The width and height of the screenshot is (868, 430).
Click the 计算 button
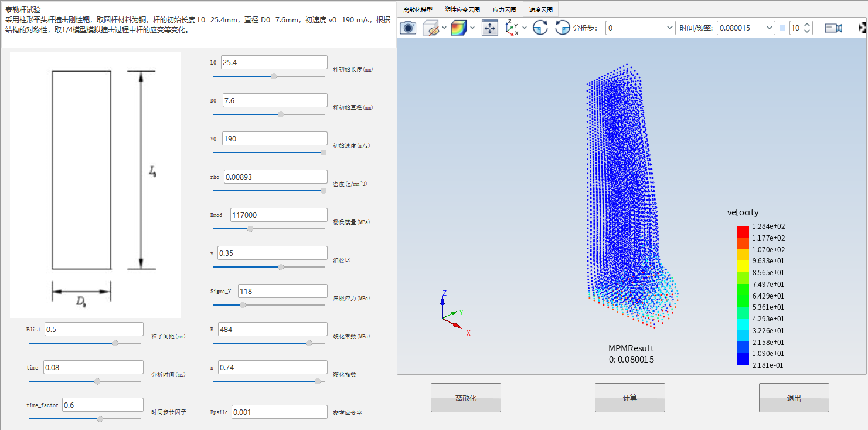click(630, 398)
